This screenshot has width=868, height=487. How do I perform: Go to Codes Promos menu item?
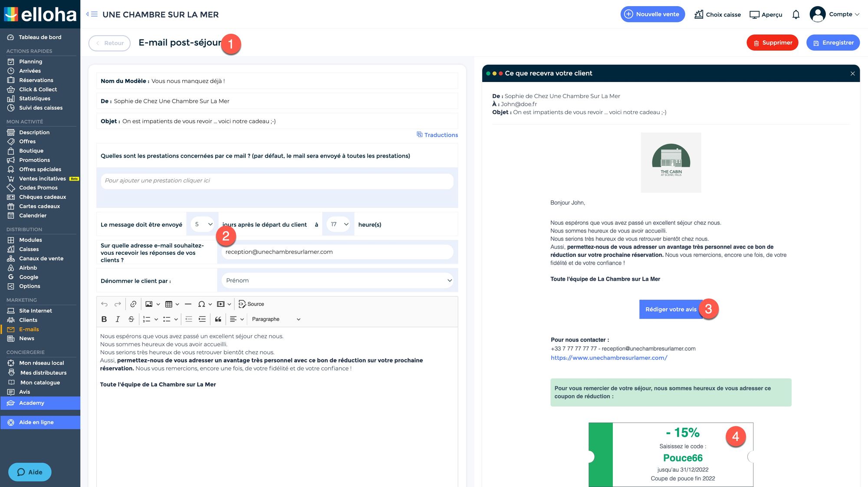click(x=38, y=188)
